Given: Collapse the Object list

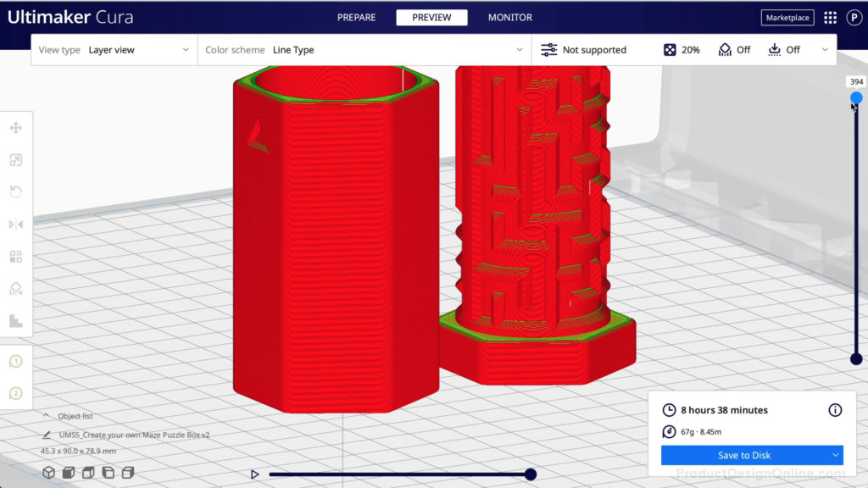Looking at the screenshot, I should [x=46, y=416].
